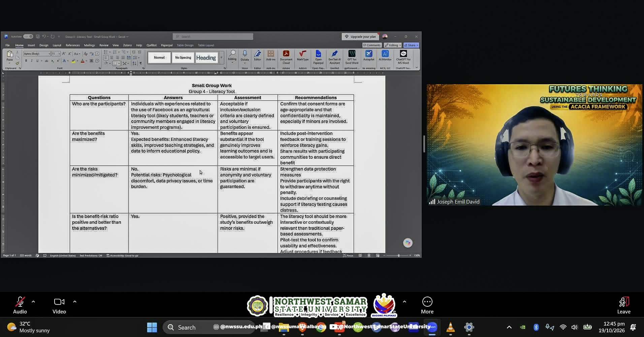Viewport: 644px width, 337px height.
Task: Expand the Styles gallery
Action: click(x=221, y=58)
